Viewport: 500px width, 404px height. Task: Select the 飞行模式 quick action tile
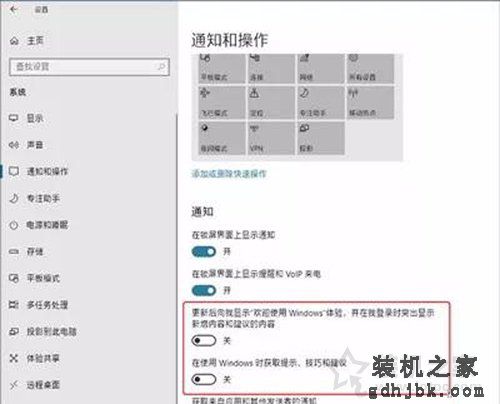pyautogui.click(x=222, y=102)
